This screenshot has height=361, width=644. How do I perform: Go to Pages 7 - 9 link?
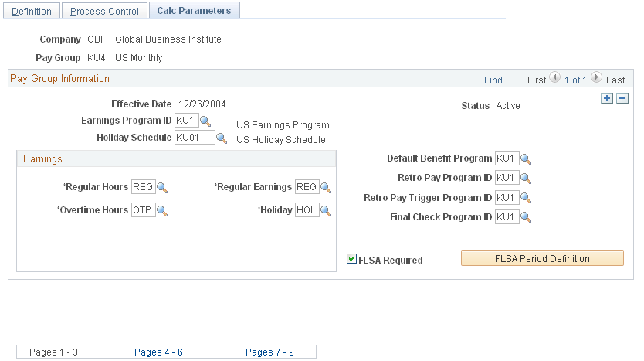point(269,352)
